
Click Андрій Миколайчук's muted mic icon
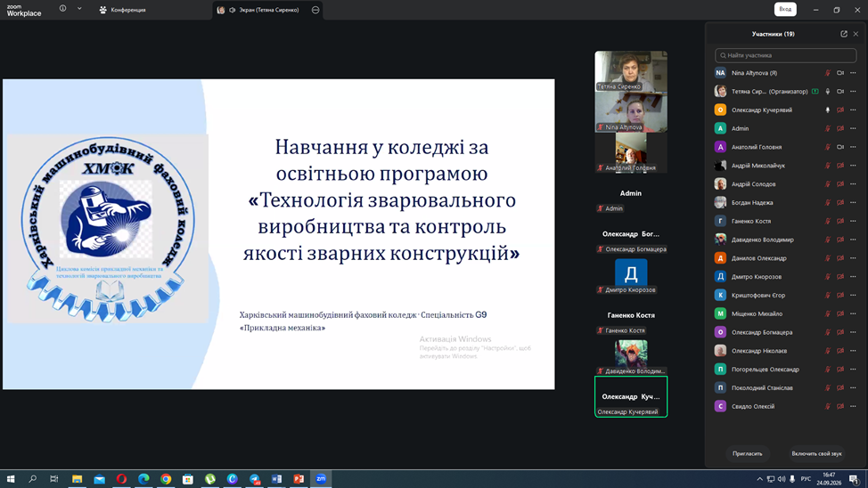(x=828, y=166)
